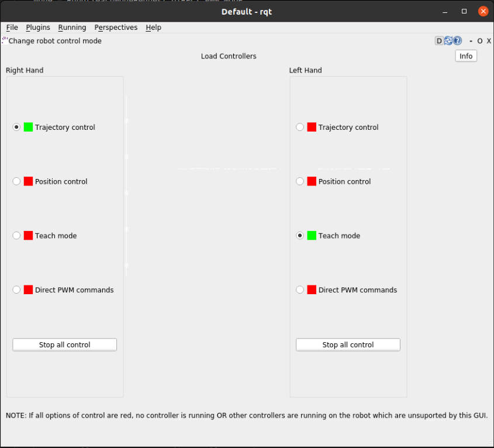This screenshot has height=448, width=494.
Task: Select Left Hand Trajectory control radio
Action: tap(300, 127)
